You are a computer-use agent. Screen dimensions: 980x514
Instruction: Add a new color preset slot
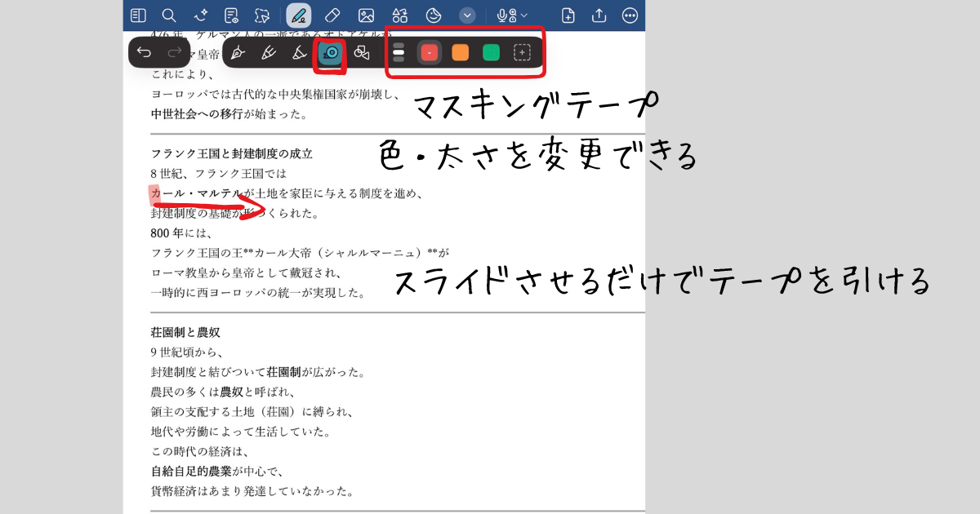point(522,53)
